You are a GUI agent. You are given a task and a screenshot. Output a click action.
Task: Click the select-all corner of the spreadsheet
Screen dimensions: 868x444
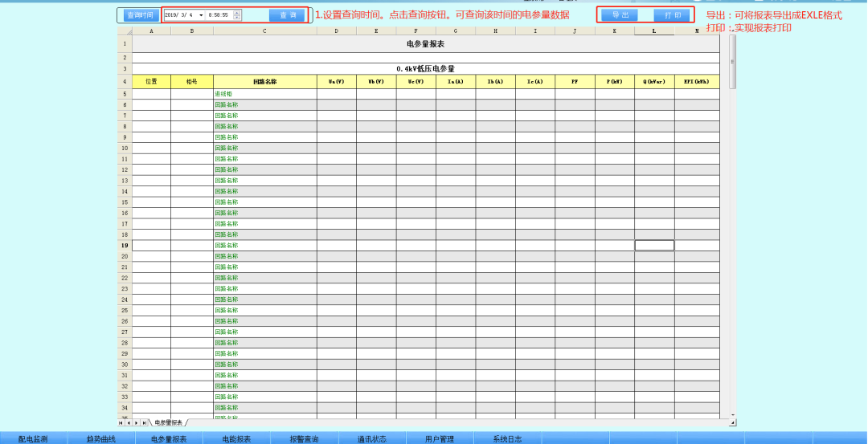[125, 31]
